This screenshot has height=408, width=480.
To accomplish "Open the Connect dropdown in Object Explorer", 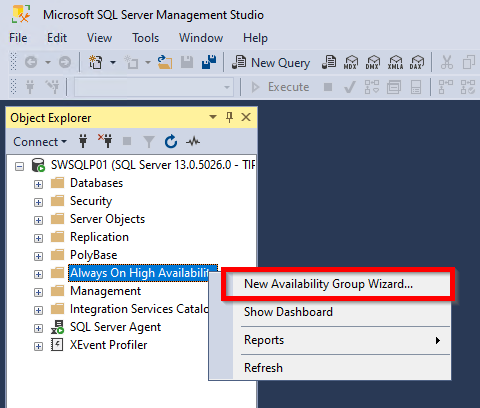I will click(x=40, y=142).
